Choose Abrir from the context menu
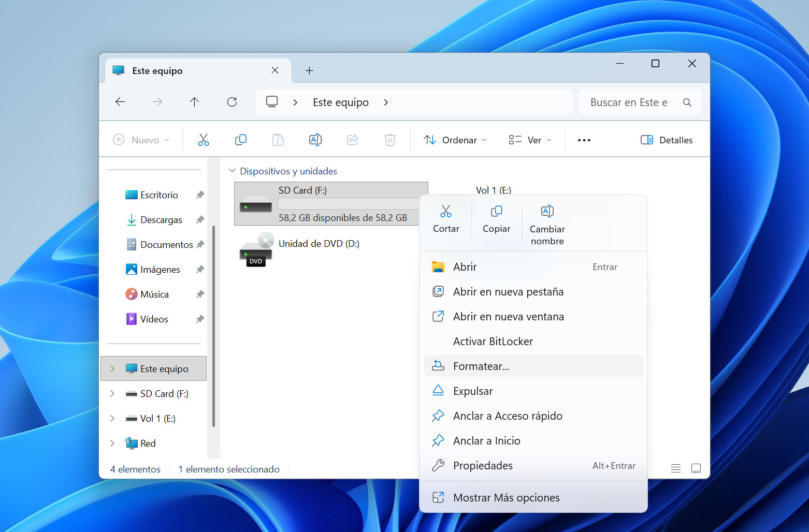Image resolution: width=809 pixels, height=532 pixels. pyautogui.click(x=533, y=267)
